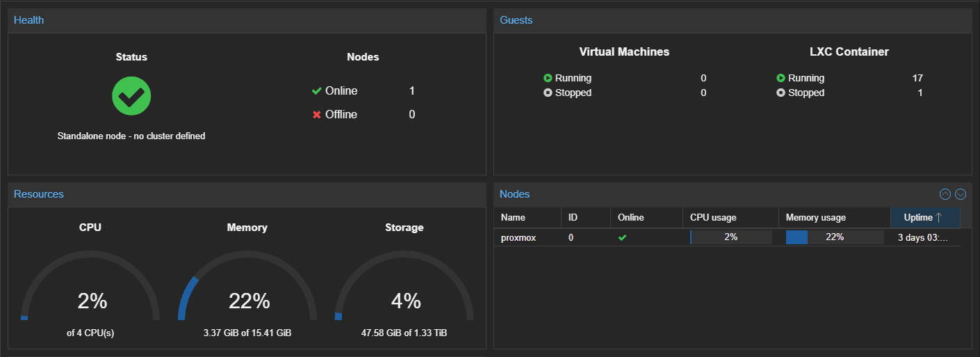Screen dimensions: 980x357
Task: Click the red Offline nodes cross icon
Action: [317, 115]
